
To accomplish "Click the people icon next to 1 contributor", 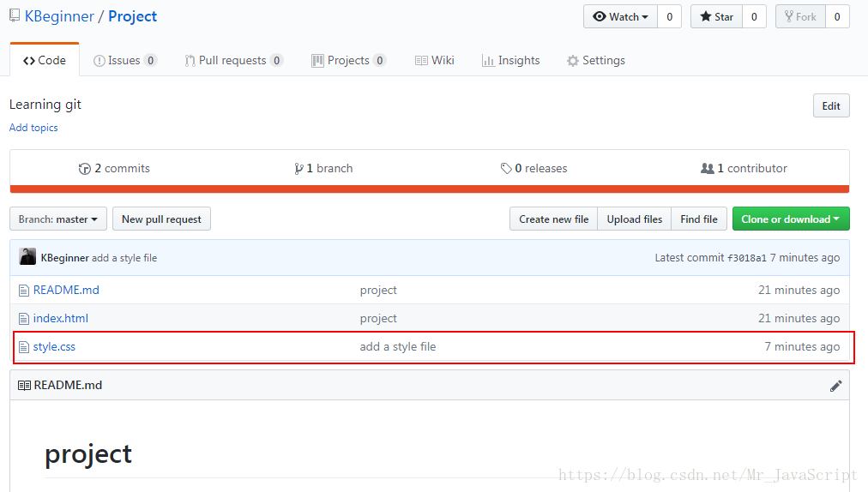I will pos(708,168).
